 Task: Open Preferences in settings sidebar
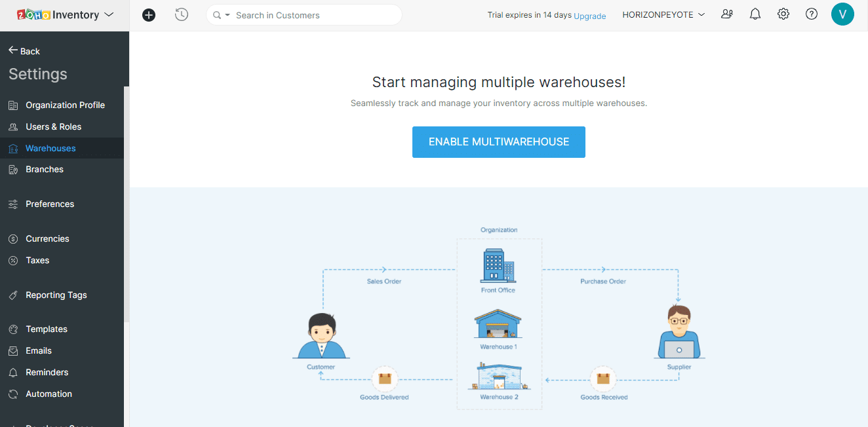tap(50, 204)
